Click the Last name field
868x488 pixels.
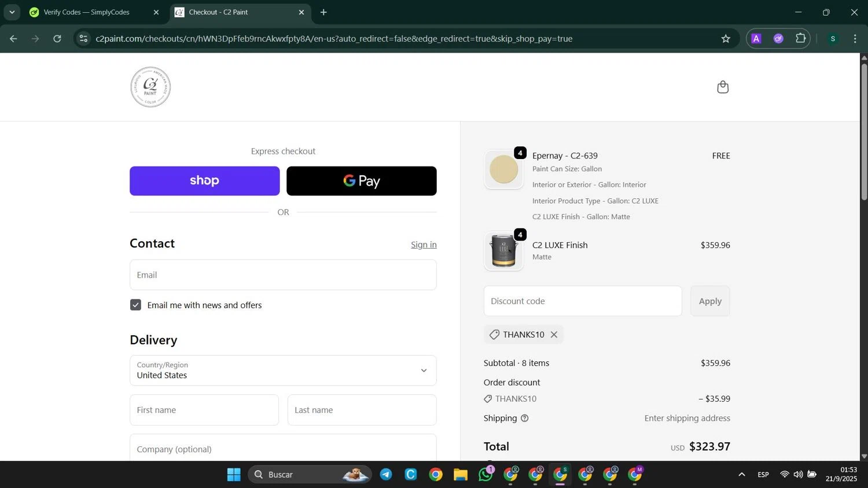point(362,410)
